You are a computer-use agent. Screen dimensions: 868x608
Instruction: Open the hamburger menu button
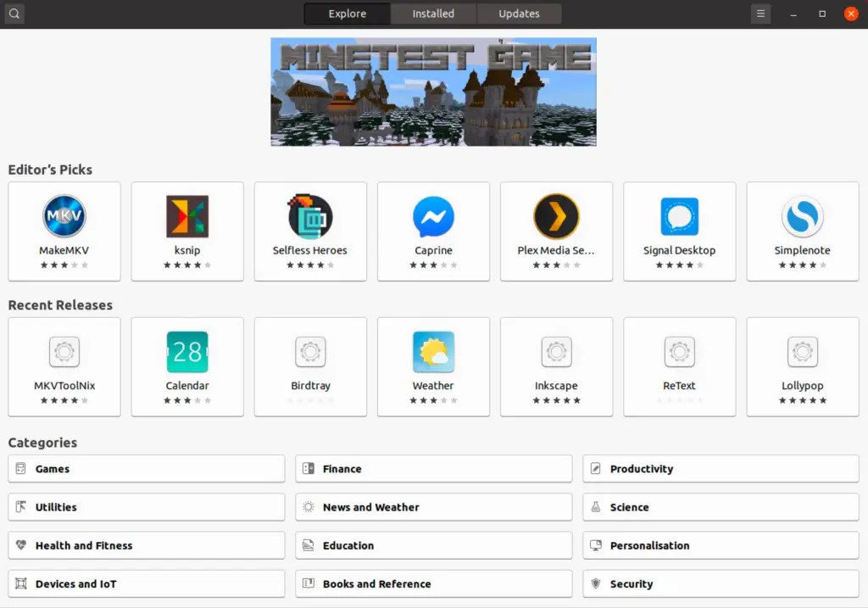pyautogui.click(x=760, y=14)
